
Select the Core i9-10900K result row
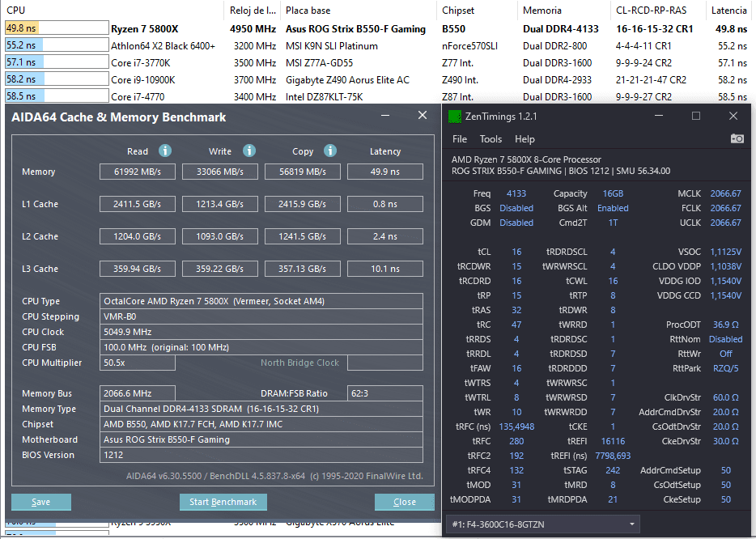click(x=376, y=79)
